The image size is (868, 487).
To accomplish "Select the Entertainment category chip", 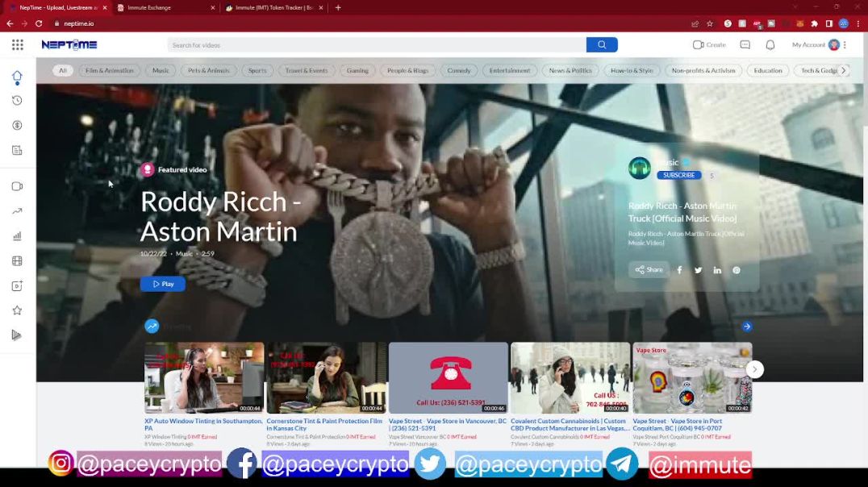I will tap(509, 70).
